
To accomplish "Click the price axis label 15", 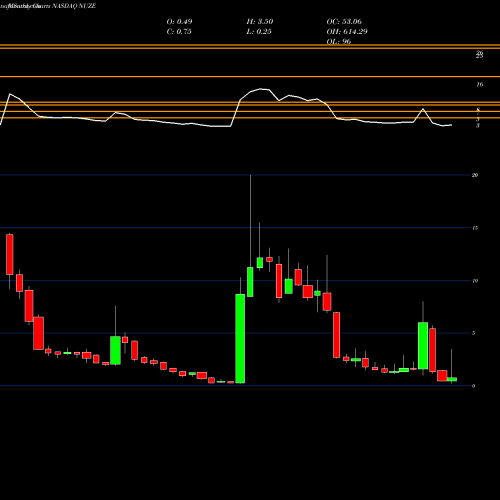I will (x=475, y=228).
